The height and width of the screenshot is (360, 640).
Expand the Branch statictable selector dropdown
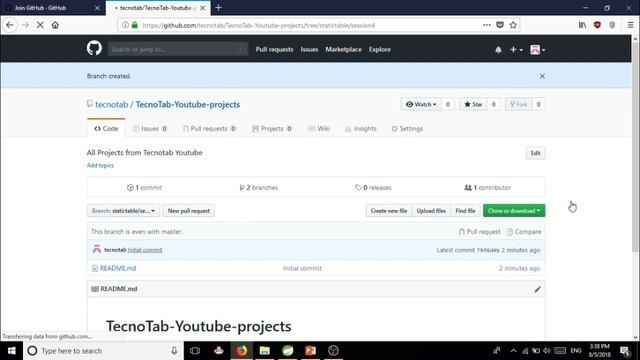[x=123, y=211]
